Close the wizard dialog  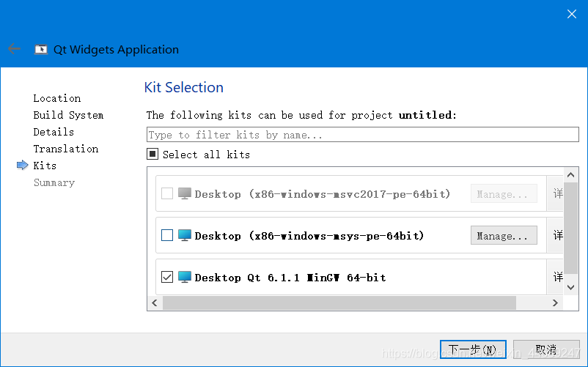coord(571,14)
